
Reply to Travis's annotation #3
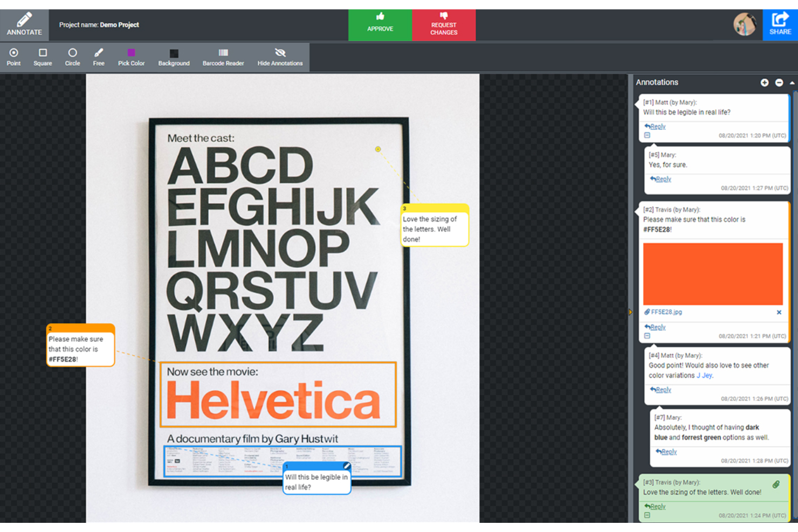click(655, 507)
